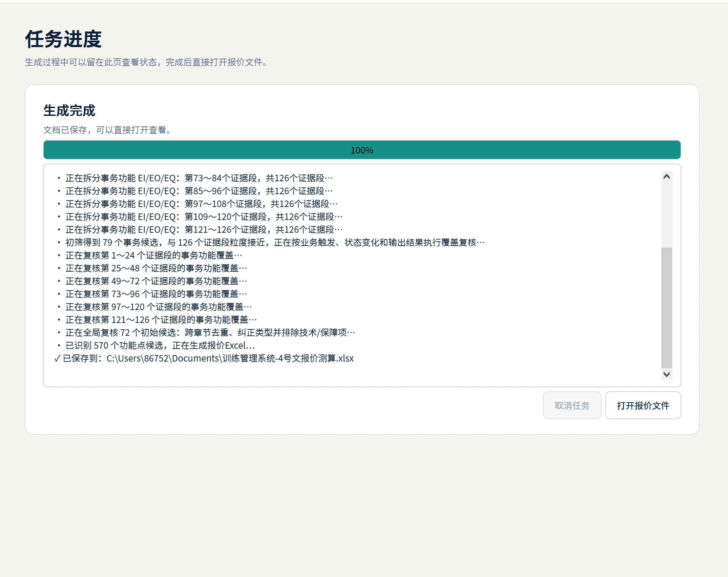Click the log scrollbar down arrow

[x=666, y=374]
